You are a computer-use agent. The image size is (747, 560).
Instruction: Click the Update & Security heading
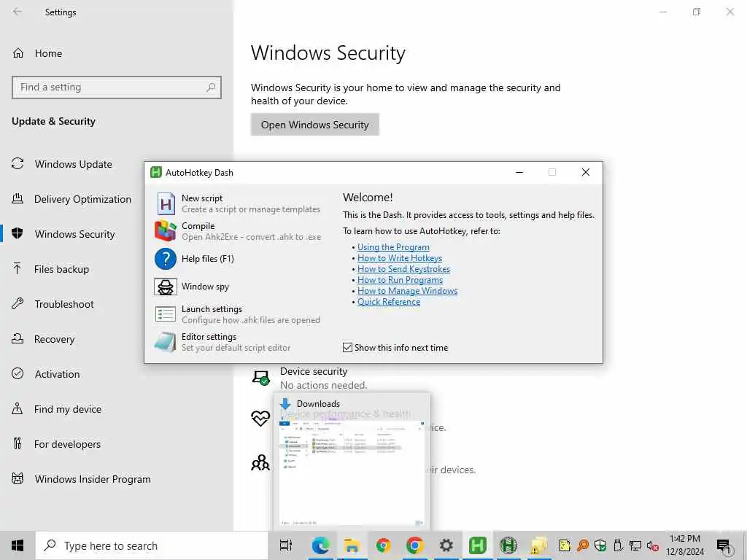click(x=53, y=122)
